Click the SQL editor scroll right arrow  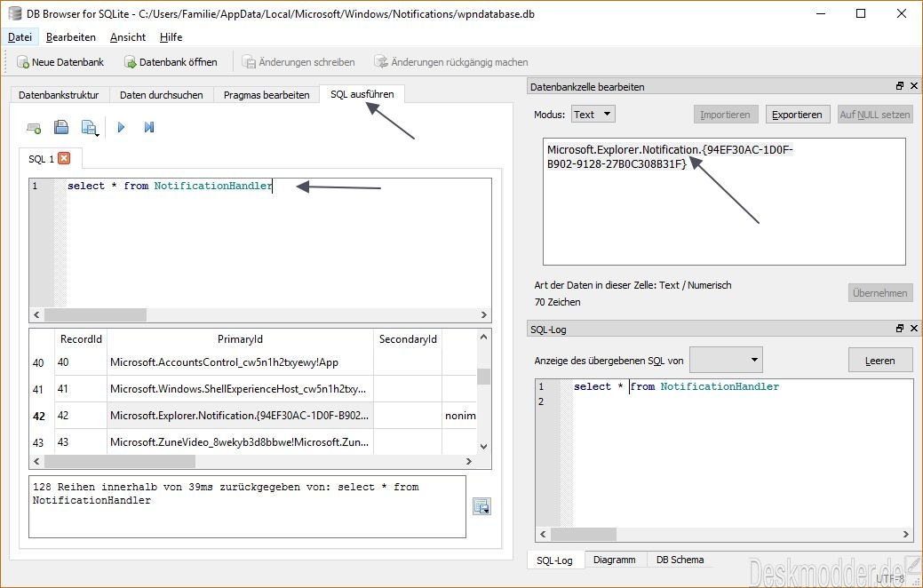[x=484, y=315]
